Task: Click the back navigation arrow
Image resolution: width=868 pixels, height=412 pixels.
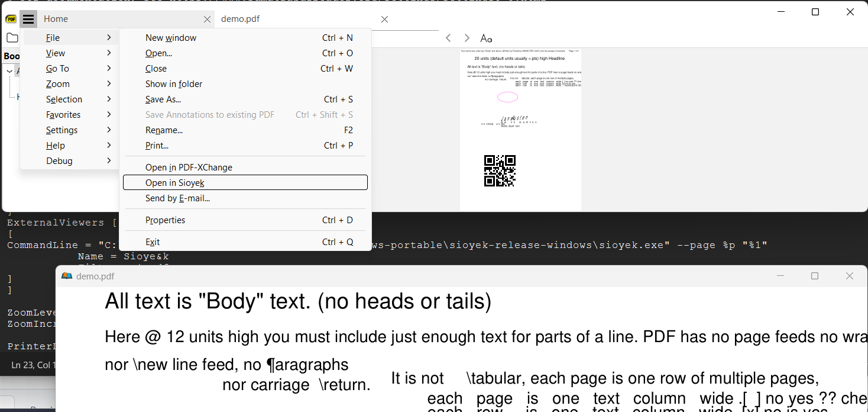Action: click(448, 37)
